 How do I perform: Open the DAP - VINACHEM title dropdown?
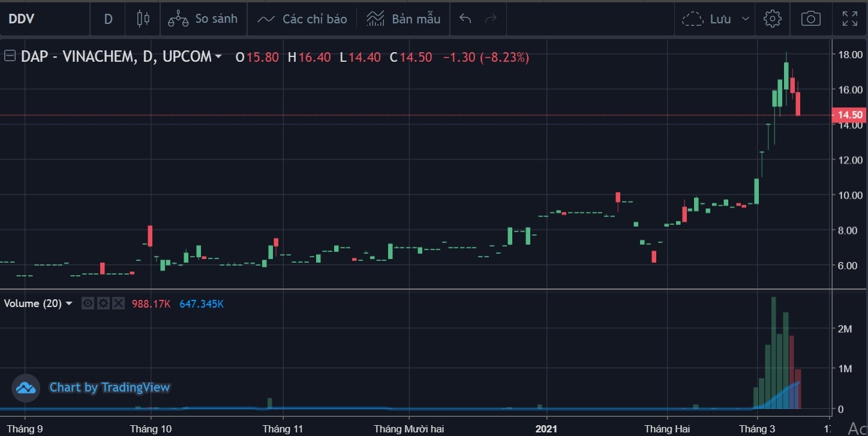pyautogui.click(x=218, y=56)
